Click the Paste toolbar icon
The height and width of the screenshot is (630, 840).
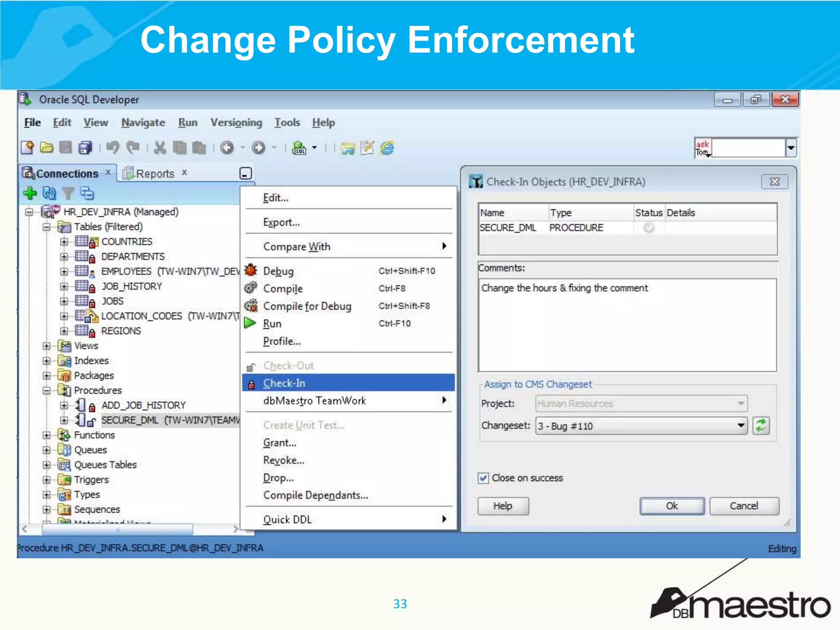pos(199,148)
